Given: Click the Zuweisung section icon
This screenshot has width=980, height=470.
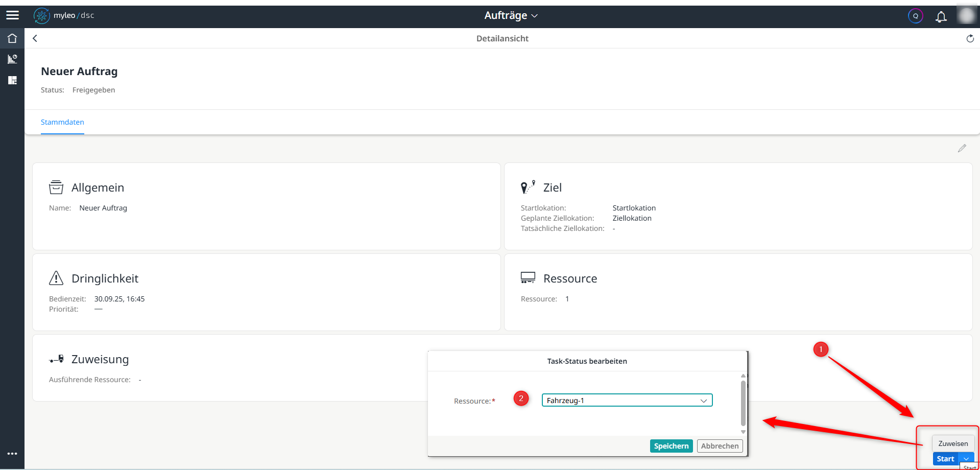Looking at the screenshot, I should click(x=57, y=359).
